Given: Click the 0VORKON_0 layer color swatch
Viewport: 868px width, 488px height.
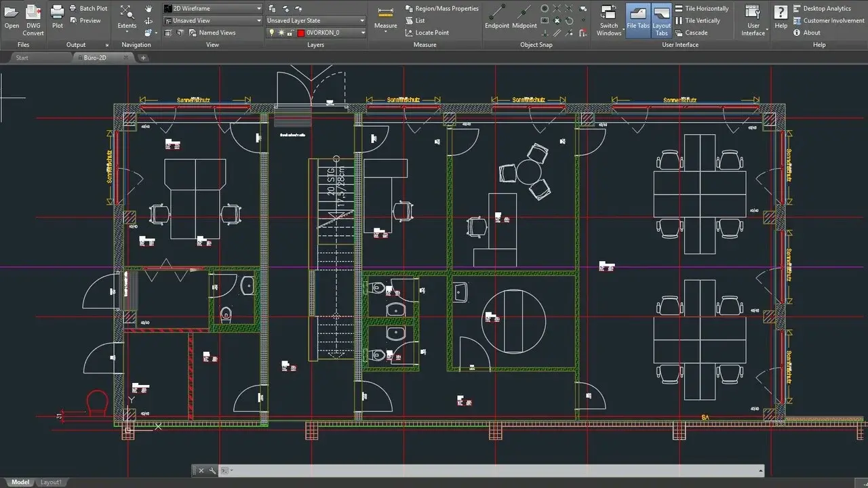Looking at the screenshot, I should coord(301,33).
